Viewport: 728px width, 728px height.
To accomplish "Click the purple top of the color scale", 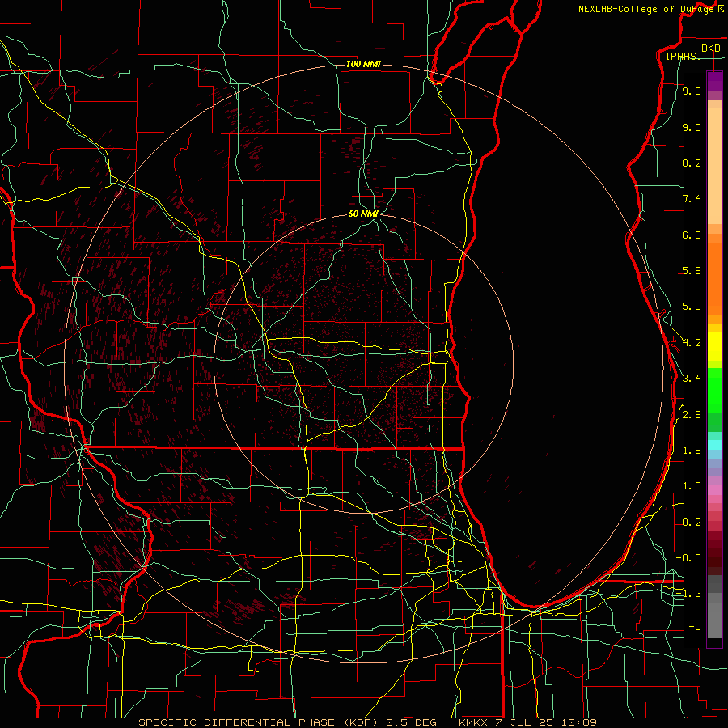I will 714,81.
